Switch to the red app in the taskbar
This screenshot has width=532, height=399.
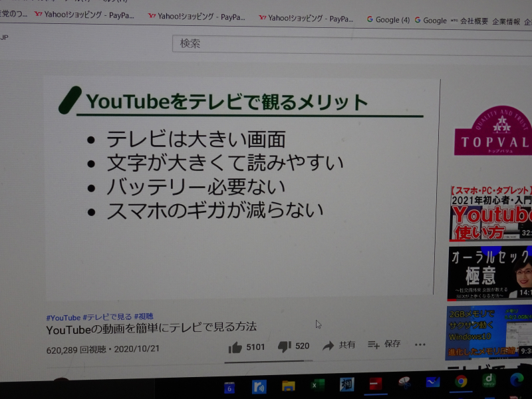pos(376,384)
